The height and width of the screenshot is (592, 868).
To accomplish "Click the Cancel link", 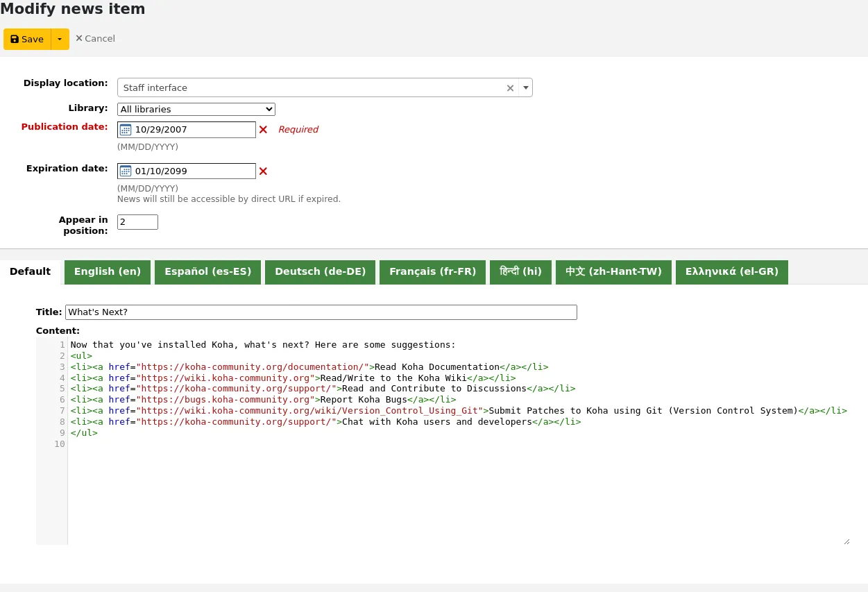I will (95, 39).
